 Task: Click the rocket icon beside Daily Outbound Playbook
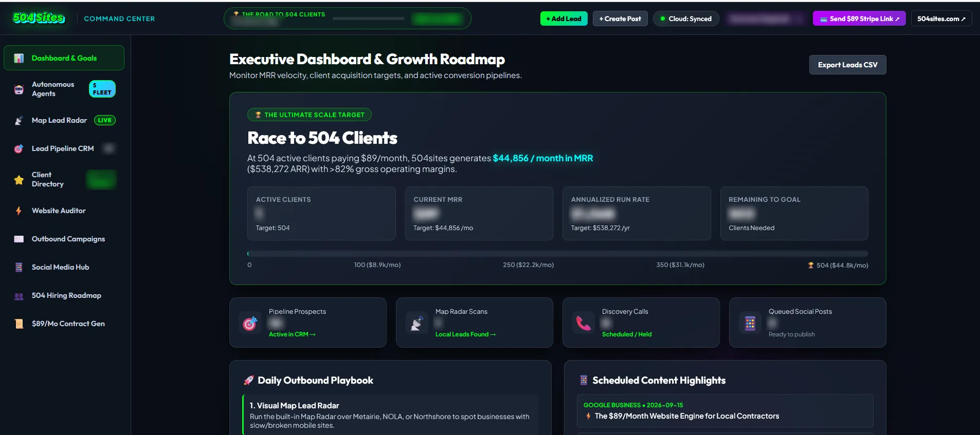[249, 381]
